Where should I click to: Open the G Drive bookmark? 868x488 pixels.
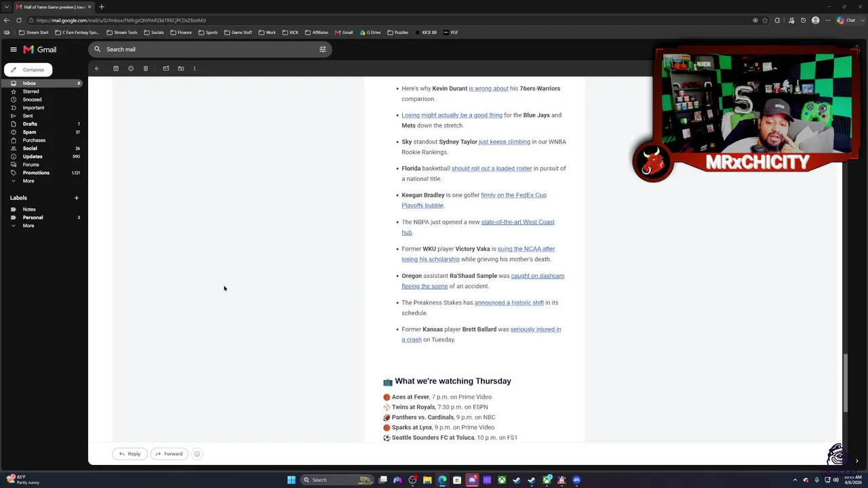pyautogui.click(x=370, y=33)
